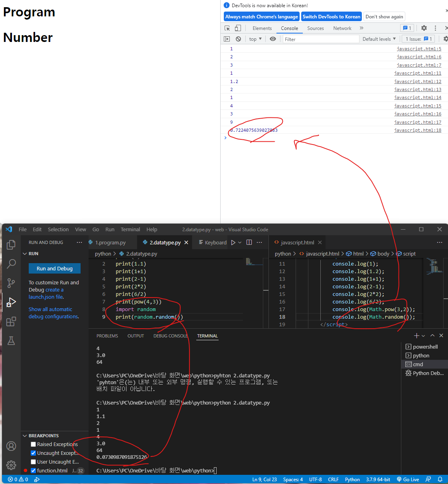Open DevTools customize menu dots
Image resolution: width=448 pixels, height=484 pixels.
pyautogui.click(x=435, y=28)
